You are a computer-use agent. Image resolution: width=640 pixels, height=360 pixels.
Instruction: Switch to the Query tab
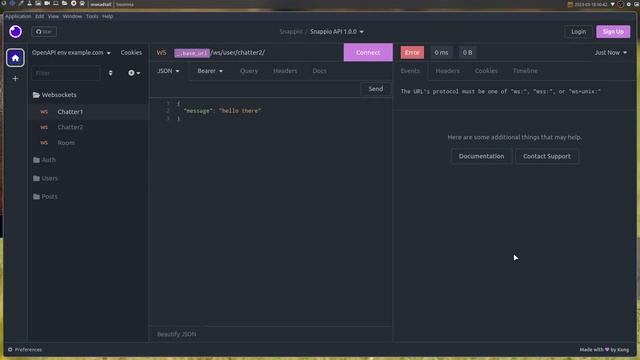(x=249, y=71)
